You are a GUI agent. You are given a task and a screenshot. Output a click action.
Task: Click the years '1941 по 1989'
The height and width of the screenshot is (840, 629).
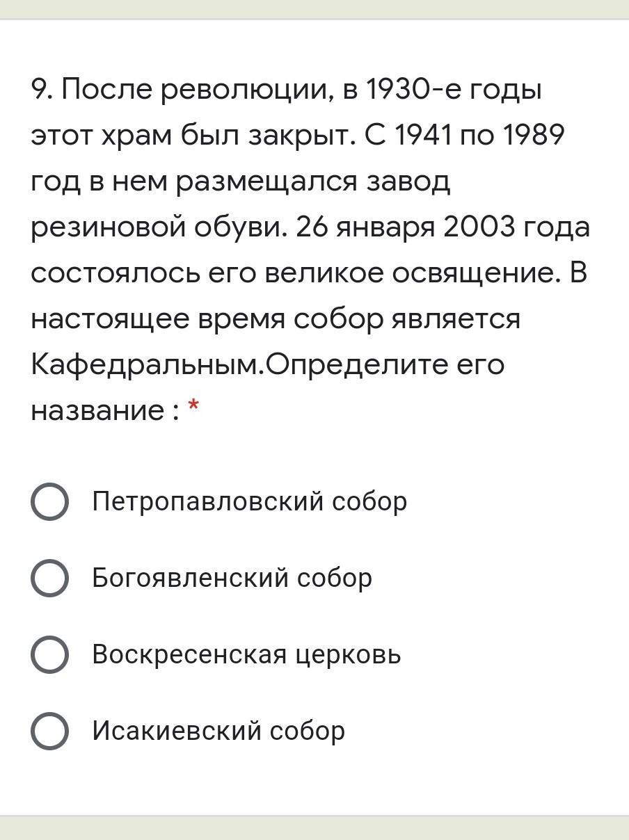pos(480,135)
